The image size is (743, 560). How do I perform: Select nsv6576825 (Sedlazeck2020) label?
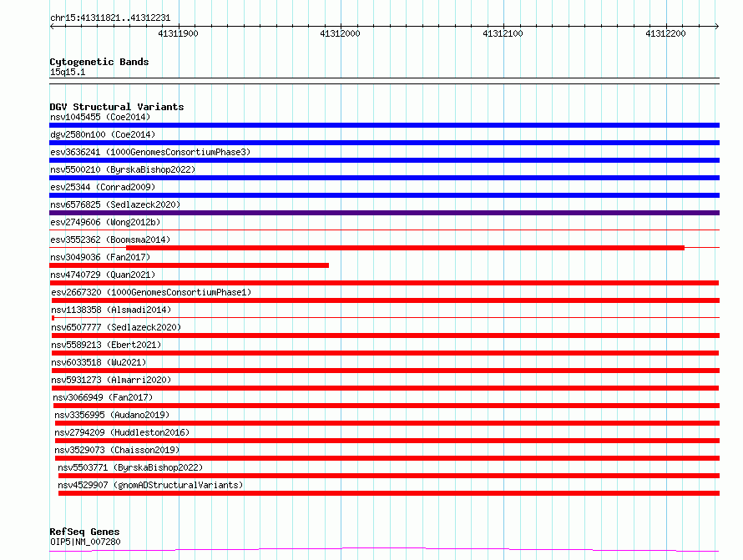pos(115,204)
